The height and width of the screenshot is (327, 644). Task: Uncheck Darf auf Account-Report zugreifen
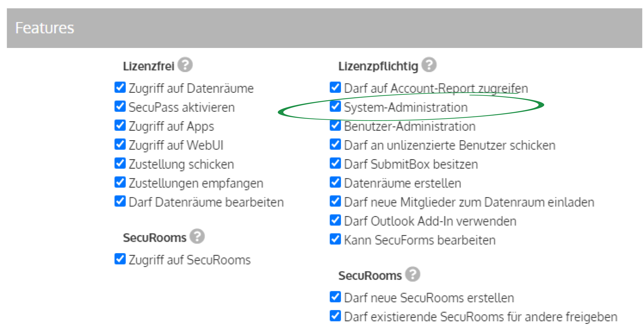click(335, 87)
